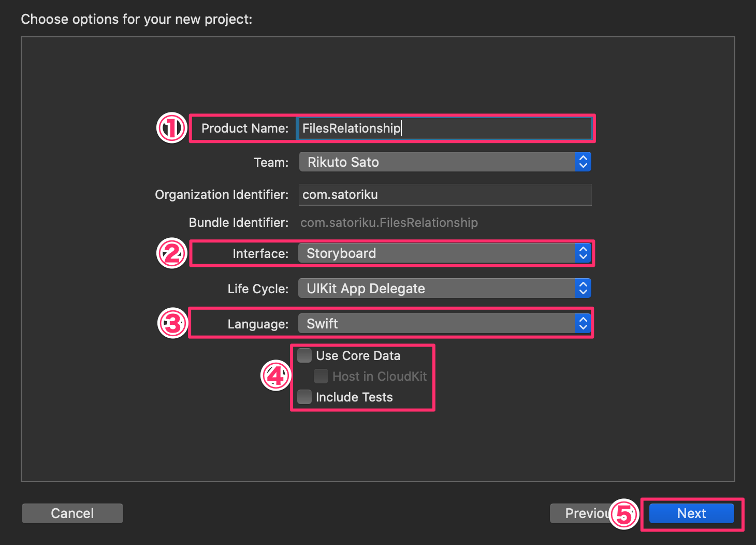This screenshot has width=756, height=545.
Task: Enable the Use Core Data checkbox
Action: click(x=304, y=356)
